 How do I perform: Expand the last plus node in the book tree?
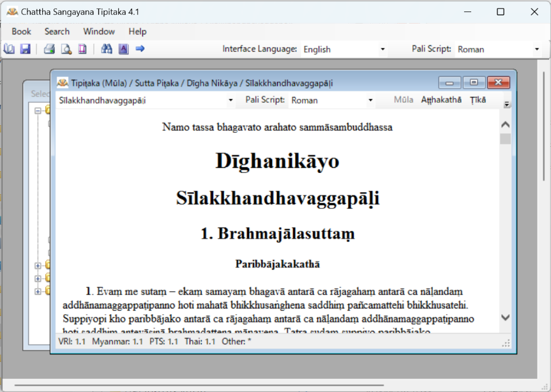(x=38, y=291)
